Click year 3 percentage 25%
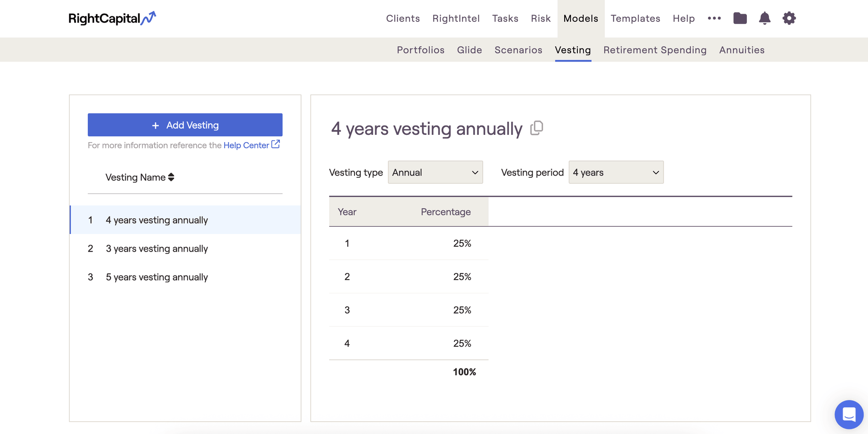 [462, 310]
